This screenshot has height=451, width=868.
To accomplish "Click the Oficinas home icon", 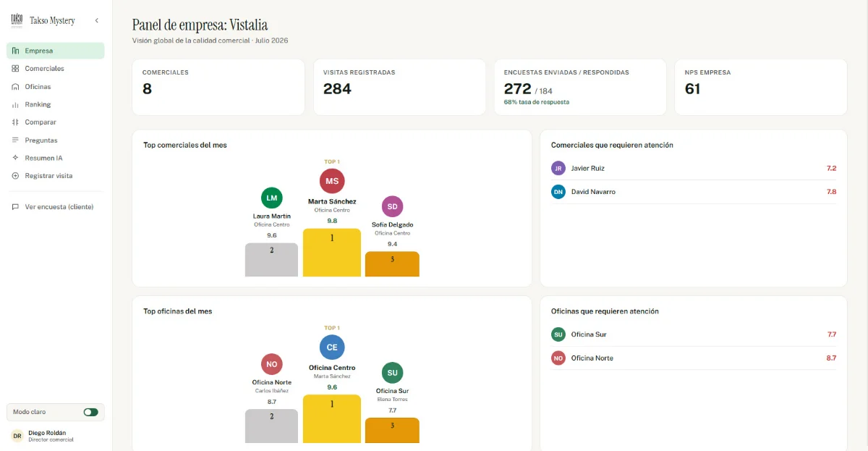I will pyautogui.click(x=16, y=87).
